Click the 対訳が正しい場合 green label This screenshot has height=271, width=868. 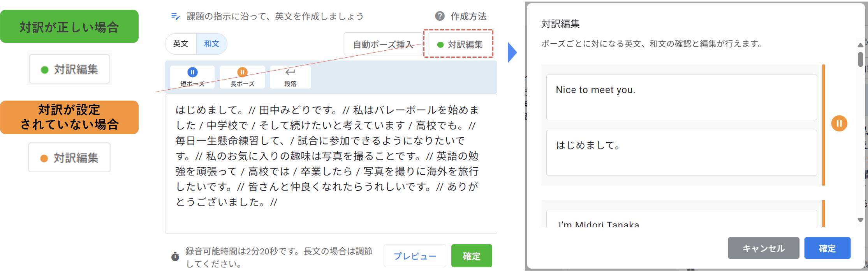pyautogui.click(x=69, y=27)
